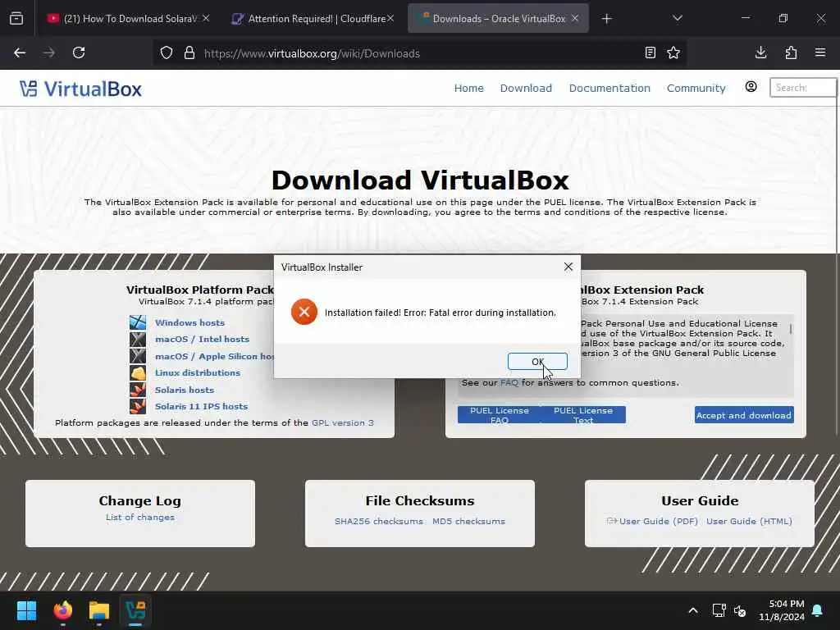Click the PUEL License Text button

pos(583,414)
